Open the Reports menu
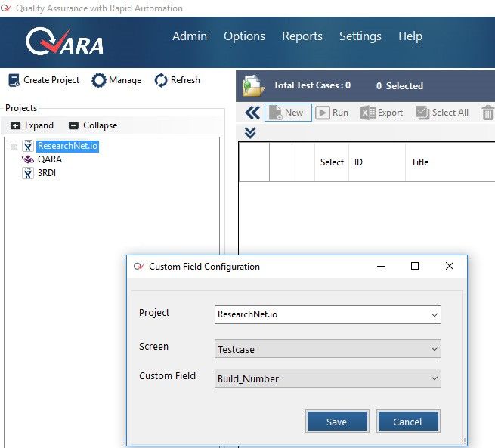The image size is (495, 448). [302, 36]
